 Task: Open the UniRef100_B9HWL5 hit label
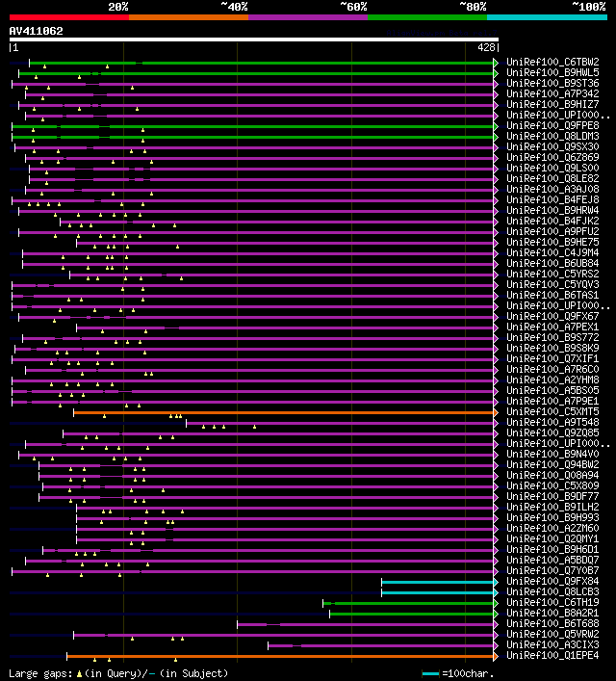click(552, 72)
